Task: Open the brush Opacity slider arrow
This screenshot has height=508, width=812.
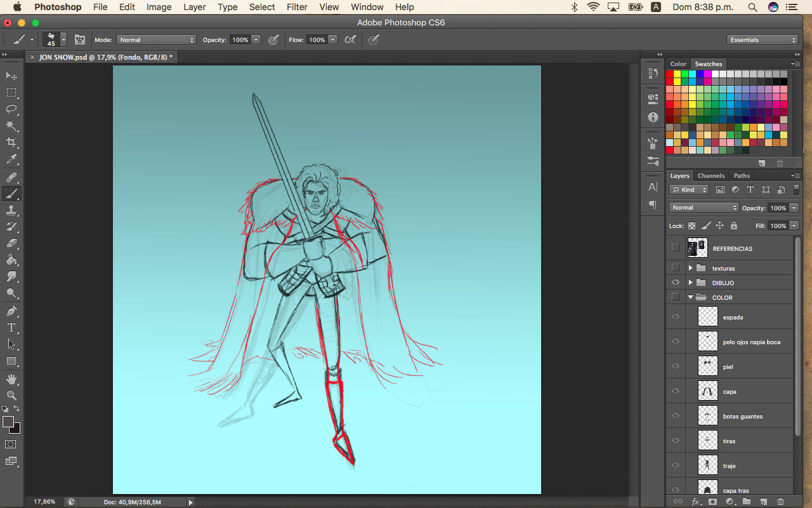Action: 256,39
